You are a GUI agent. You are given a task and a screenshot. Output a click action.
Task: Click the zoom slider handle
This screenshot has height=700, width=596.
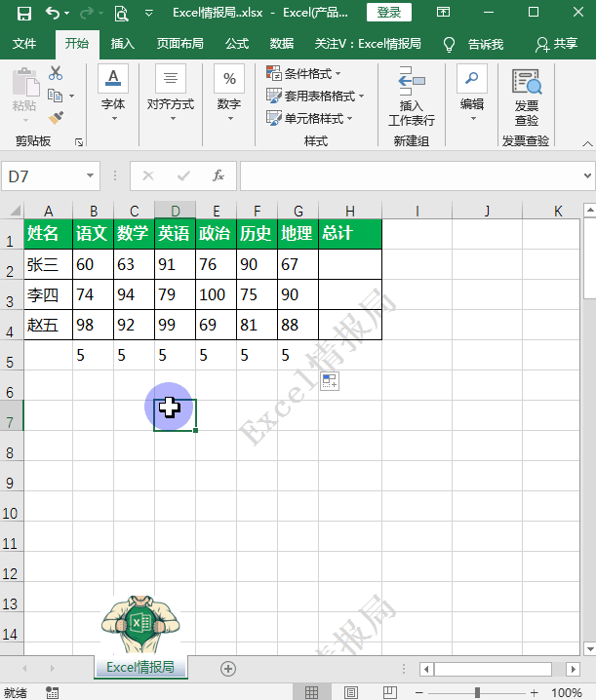pyautogui.click(x=477, y=692)
